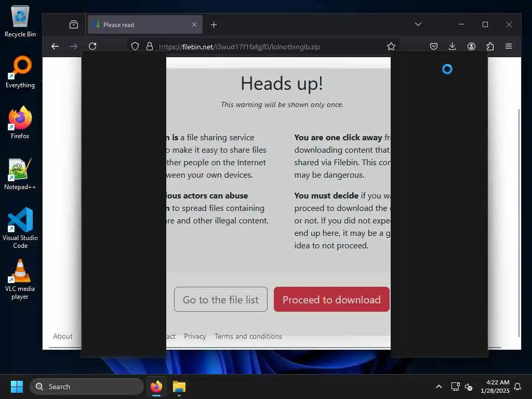
Task: Show site security padlock info
Action: tap(150, 46)
